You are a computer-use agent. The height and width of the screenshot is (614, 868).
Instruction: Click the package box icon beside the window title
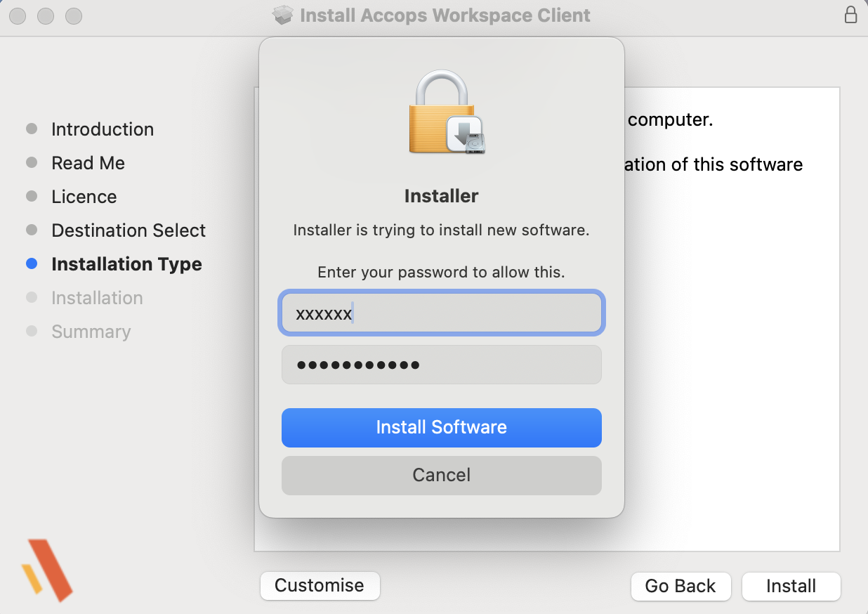pyautogui.click(x=283, y=15)
